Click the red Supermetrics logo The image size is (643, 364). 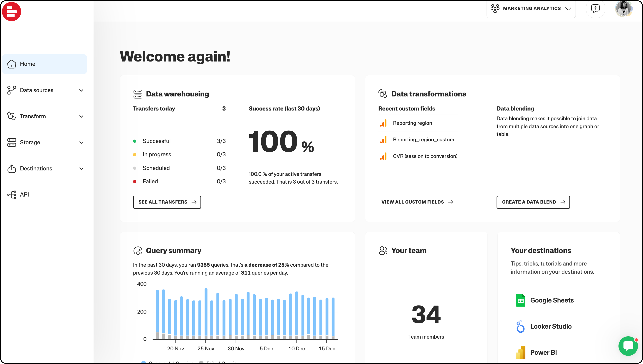(x=12, y=12)
